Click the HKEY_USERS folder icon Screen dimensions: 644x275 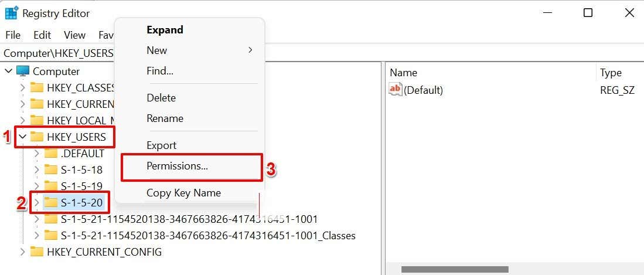37,137
